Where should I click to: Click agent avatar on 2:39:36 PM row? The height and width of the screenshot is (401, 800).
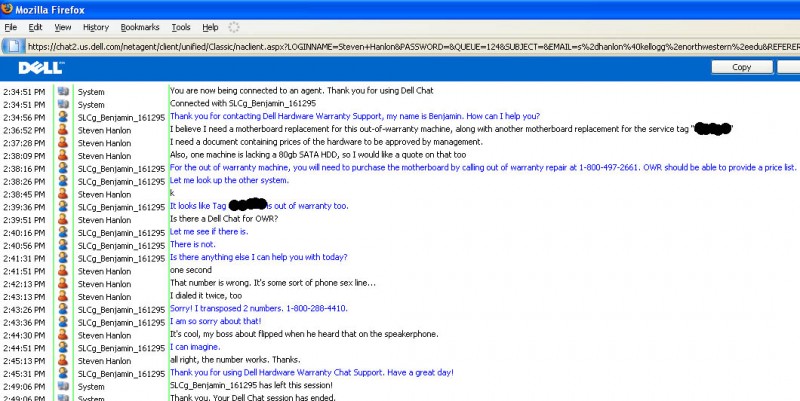pos(63,207)
